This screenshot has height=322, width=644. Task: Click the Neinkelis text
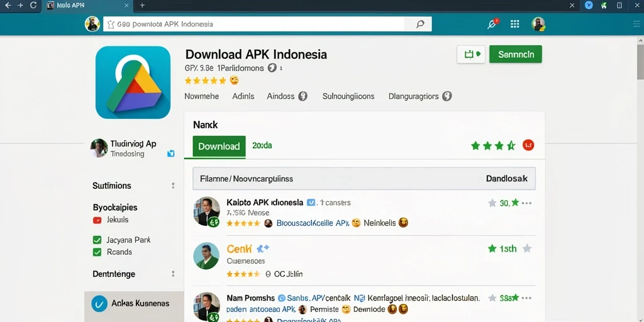click(380, 223)
